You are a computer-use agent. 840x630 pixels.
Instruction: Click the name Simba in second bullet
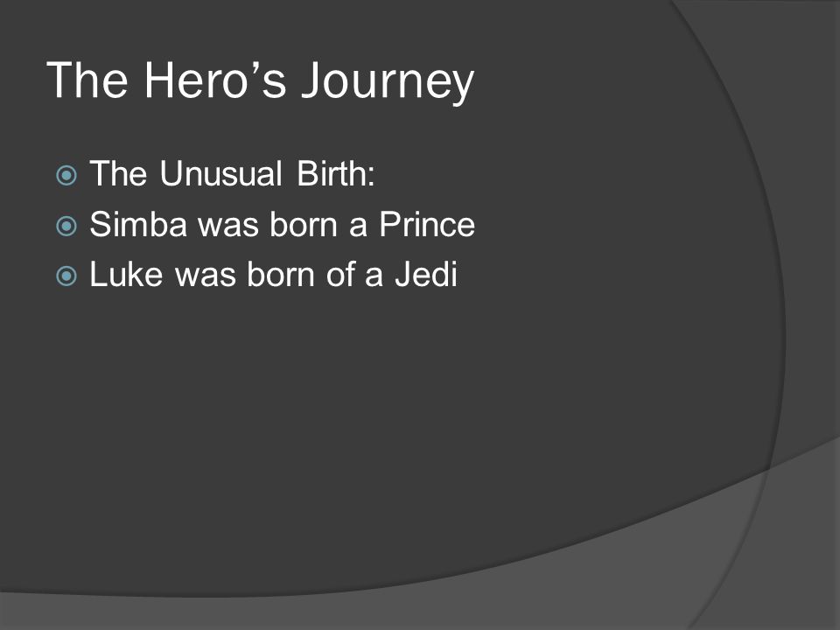(138, 224)
